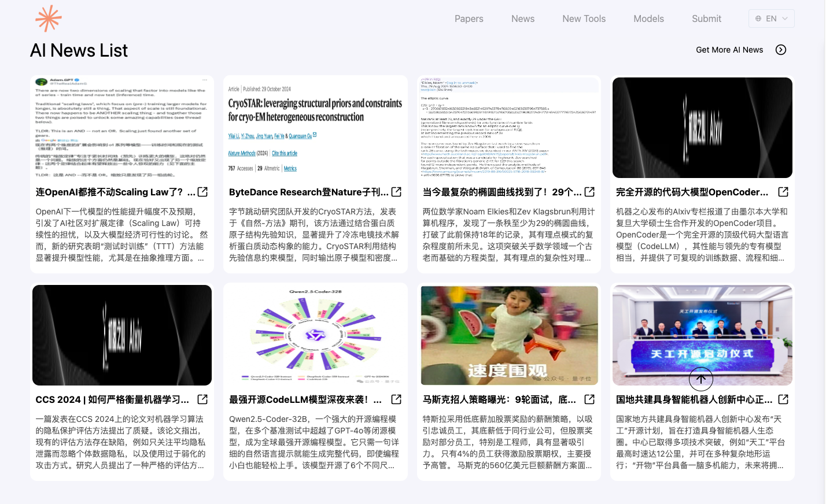
Task: Open the running child 速度围观 thumbnail
Action: pyautogui.click(x=509, y=335)
